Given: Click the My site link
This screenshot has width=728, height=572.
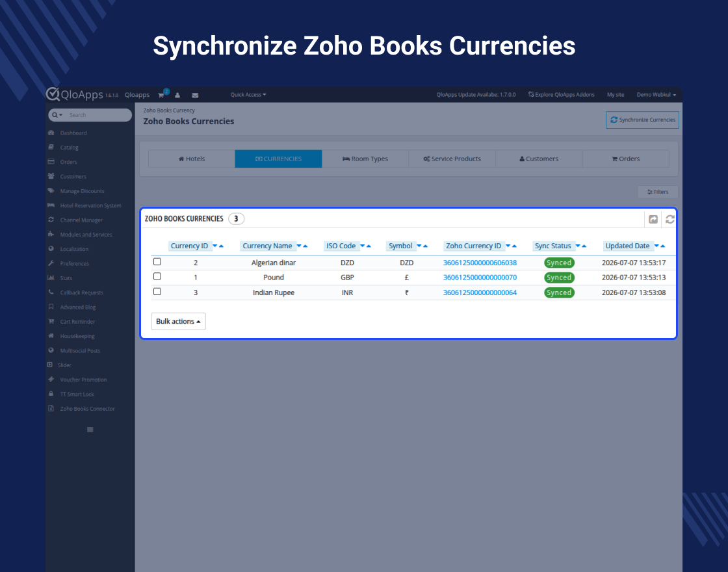Looking at the screenshot, I should pos(616,95).
